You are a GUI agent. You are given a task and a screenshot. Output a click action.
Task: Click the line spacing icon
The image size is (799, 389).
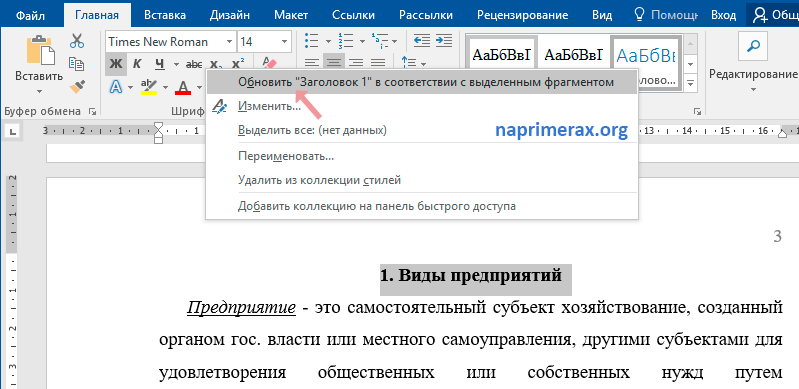(x=409, y=63)
